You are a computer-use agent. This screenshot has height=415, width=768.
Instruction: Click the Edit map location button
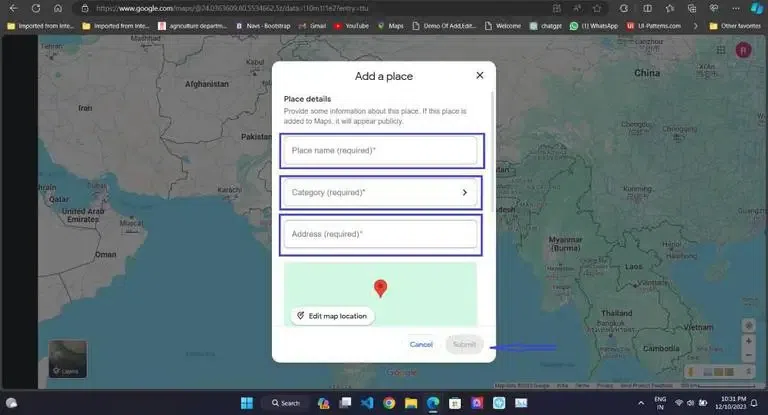[x=333, y=316]
